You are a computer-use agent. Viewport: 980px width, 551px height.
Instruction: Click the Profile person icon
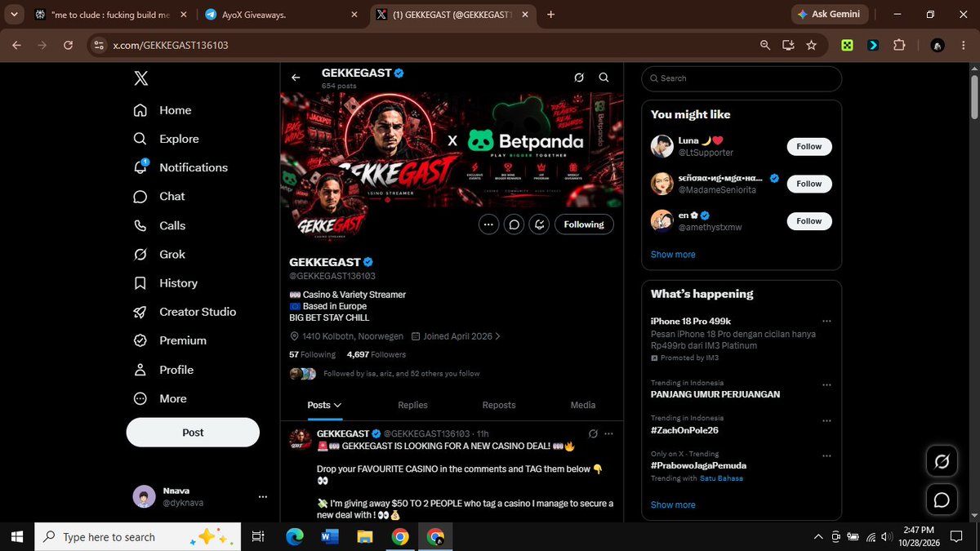point(140,370)
